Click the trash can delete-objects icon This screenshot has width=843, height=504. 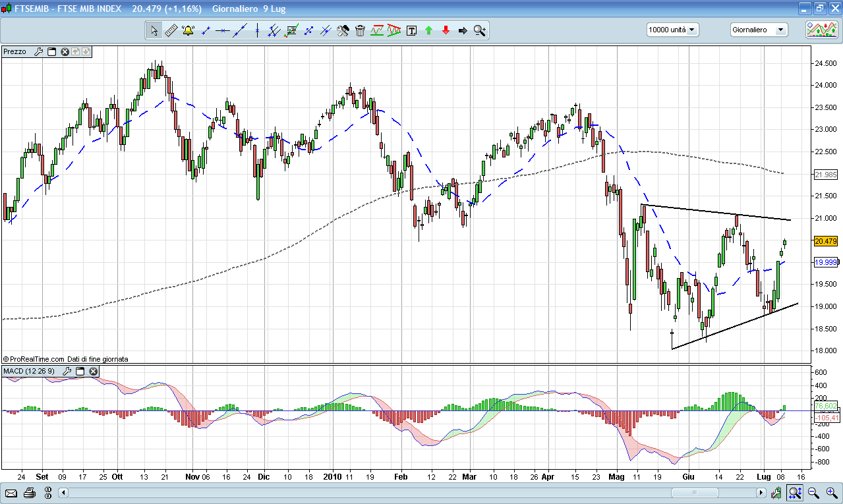(x=360, y=30)
